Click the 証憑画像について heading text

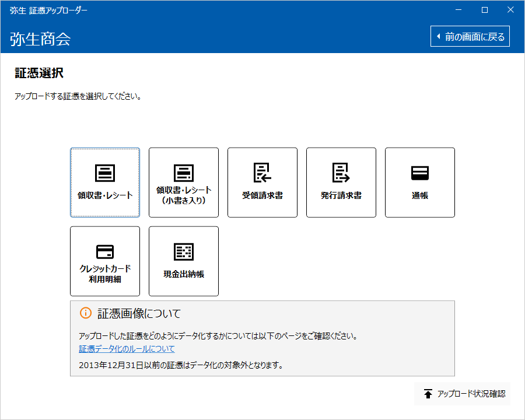139,313
